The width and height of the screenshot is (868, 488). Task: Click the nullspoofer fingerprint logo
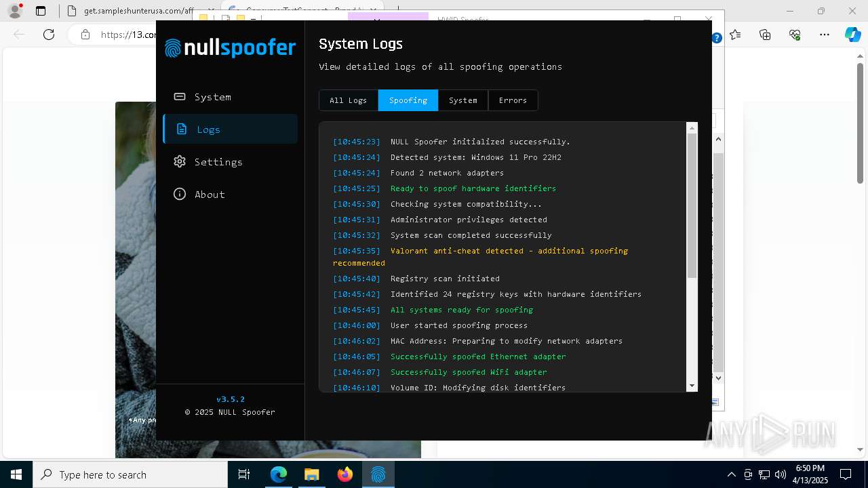(x=173, y=48)
